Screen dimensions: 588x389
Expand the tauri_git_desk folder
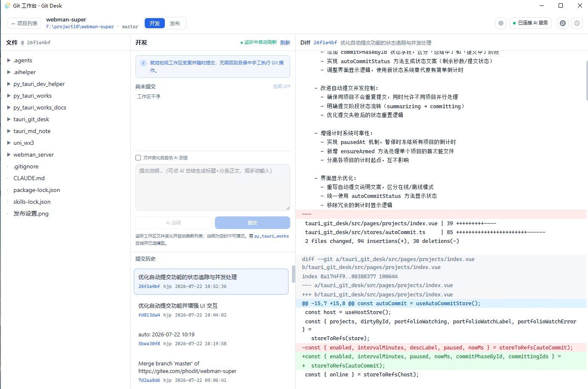9,119
